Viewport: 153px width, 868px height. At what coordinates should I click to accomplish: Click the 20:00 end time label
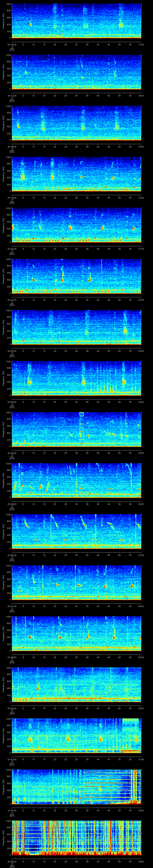click(141, 198)
